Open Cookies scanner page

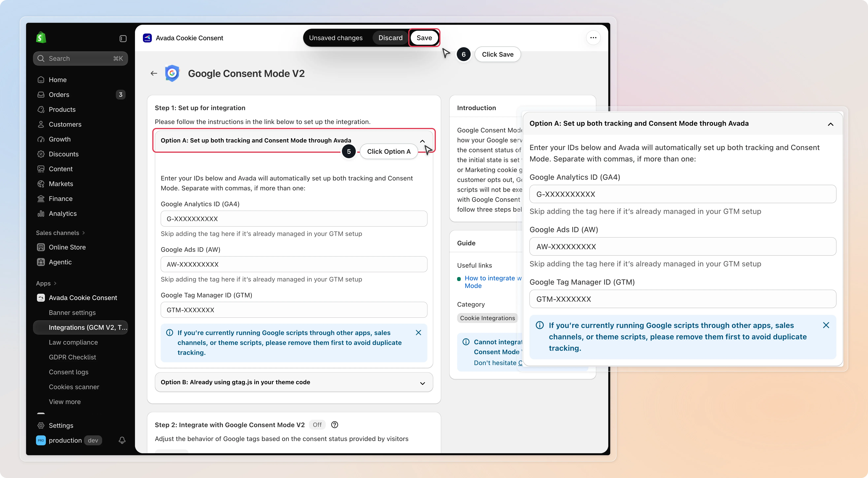[x=74, y=387]
